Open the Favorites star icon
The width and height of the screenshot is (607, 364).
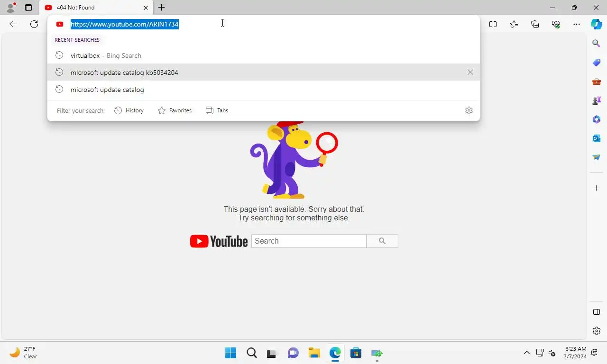click(x=514, y=24)
